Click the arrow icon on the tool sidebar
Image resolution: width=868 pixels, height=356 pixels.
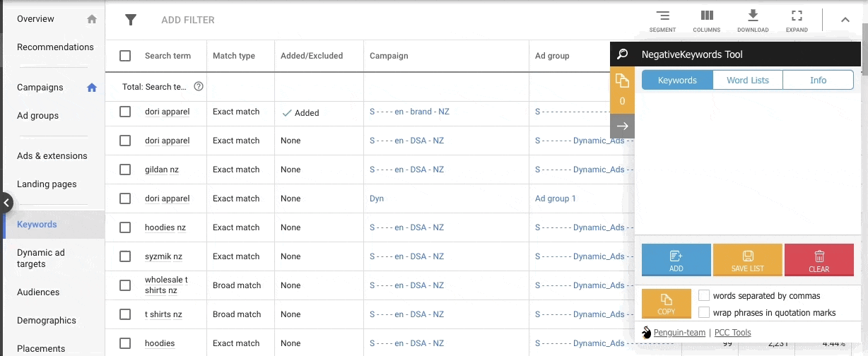pos(622,126)
